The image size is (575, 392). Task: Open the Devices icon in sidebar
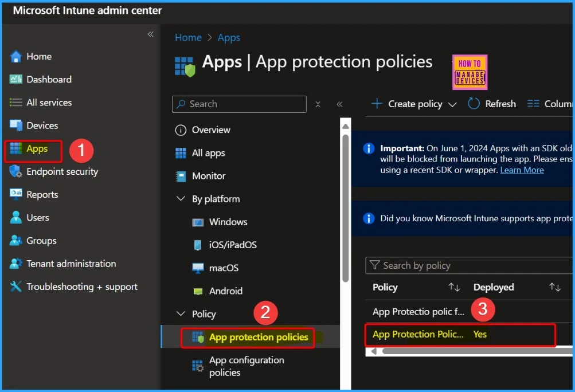[x=16, y=126]
